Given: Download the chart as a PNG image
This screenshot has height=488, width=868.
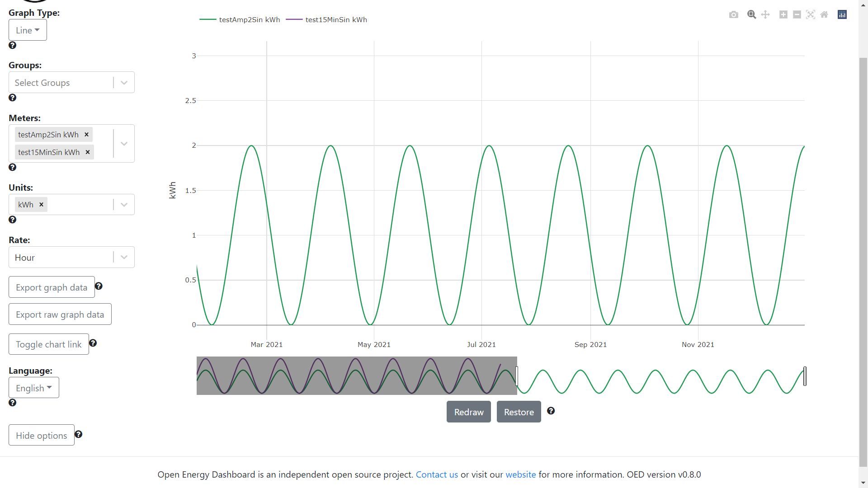Looking at the screenshot, I should (x=734, y=14).
